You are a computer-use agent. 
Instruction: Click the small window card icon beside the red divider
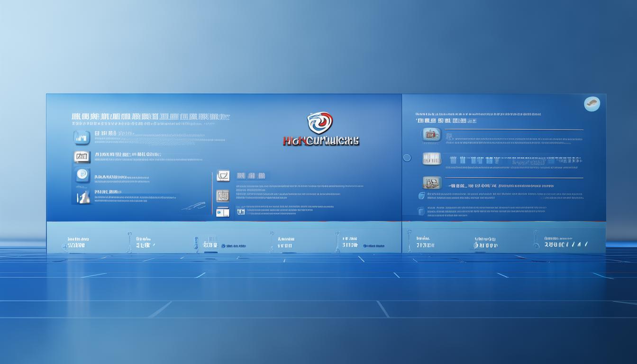(x=223, y=212)
